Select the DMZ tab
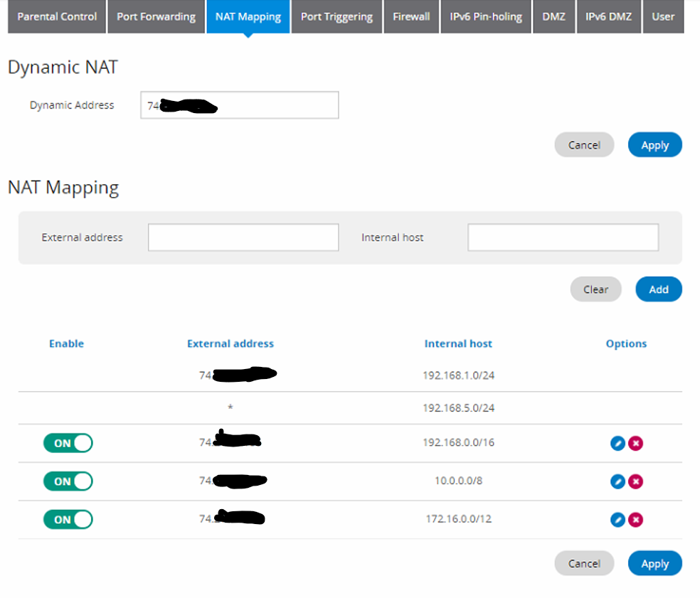Viewport: 700px width, 598px height. click(x=553, y=16)
